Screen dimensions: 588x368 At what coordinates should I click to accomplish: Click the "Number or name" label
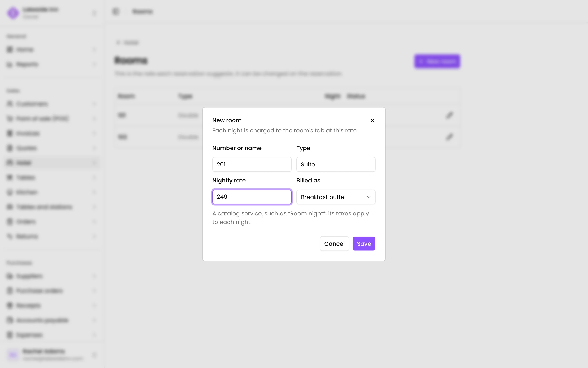237,148
